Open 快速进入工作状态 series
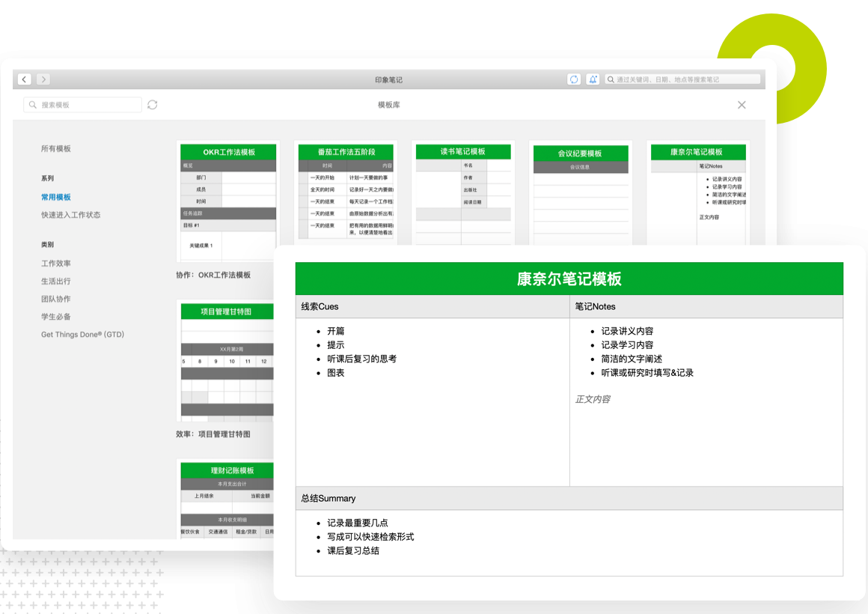Image resolution: width=868 pixels, height=614 pixels. tap(70, 215)
